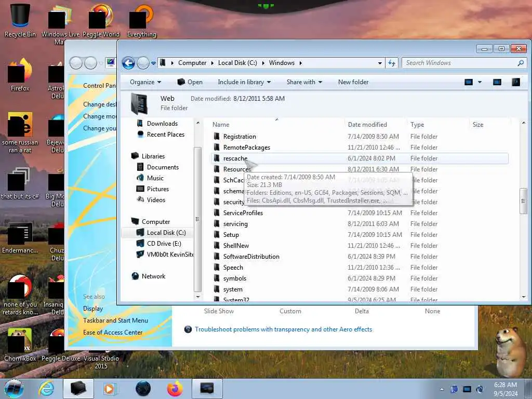Select the Setup folder icon
This screenshot has width=532, height=399.
217,234
